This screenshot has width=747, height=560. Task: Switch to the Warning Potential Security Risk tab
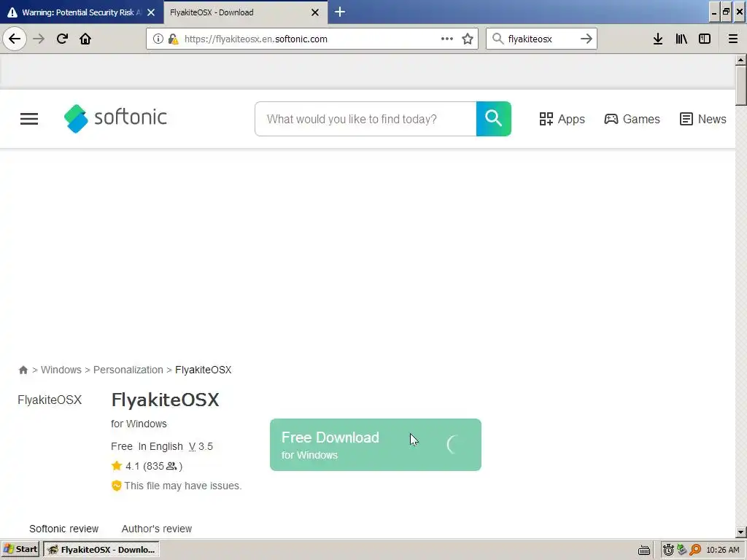82,12
